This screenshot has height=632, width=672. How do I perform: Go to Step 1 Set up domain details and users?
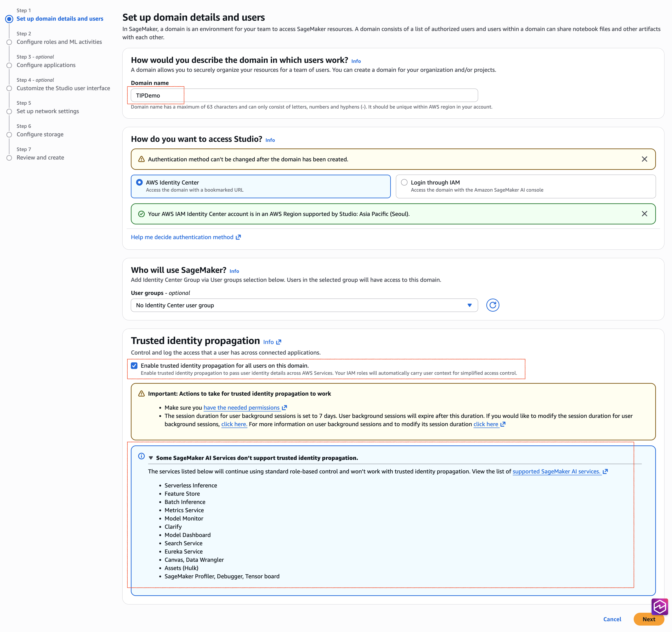pyautogui.click(x=60, y=19)
